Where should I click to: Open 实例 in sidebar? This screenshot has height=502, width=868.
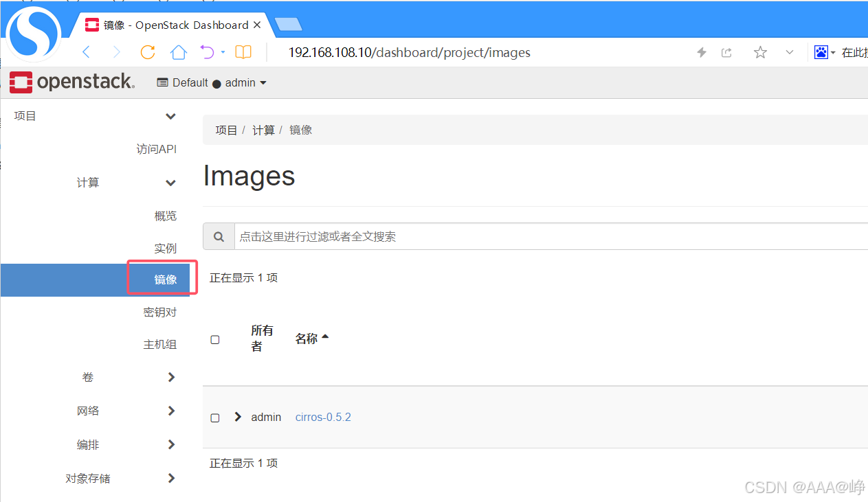pyautogui.click(x=166, y=248)
